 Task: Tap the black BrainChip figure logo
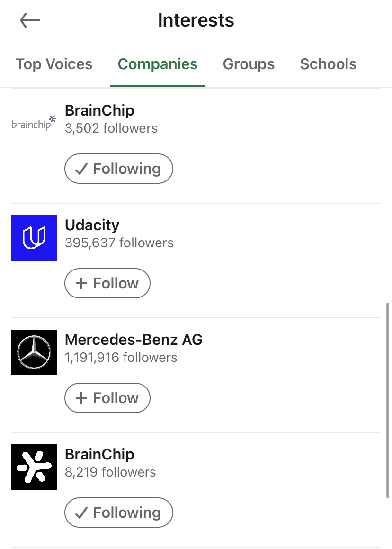pos(34,467)
